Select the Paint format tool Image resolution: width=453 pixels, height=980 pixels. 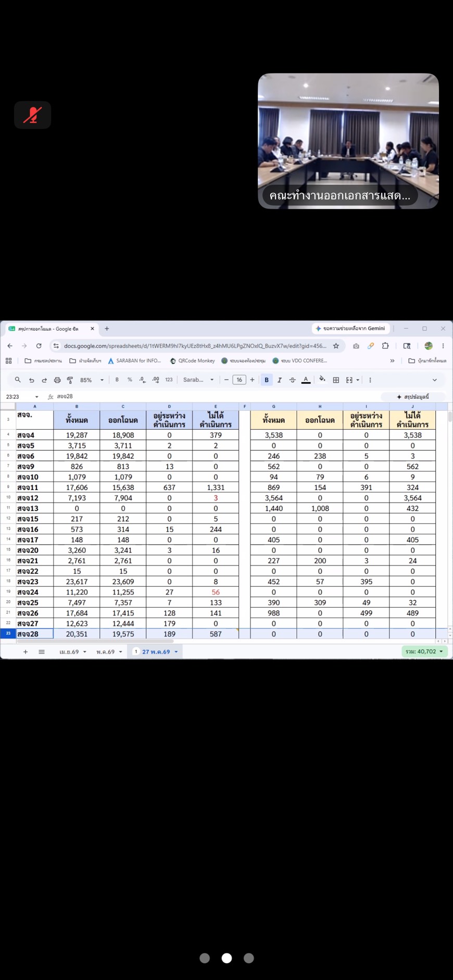click(x=70, y=380)
